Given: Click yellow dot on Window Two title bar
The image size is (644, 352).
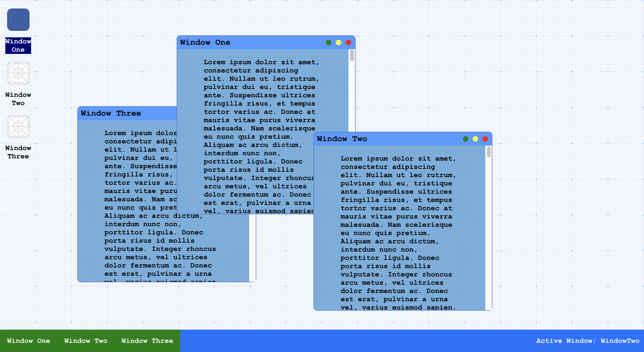Looking at the screenshot, I should tap(475, 139).
